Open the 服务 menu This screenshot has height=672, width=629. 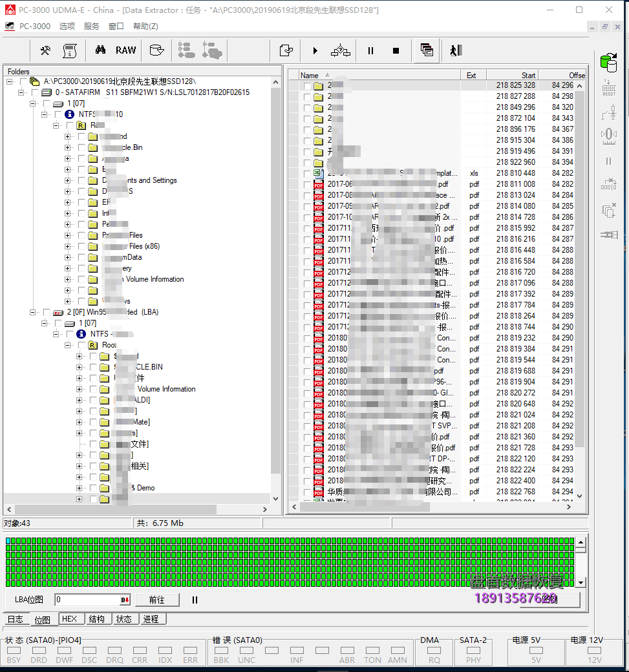coord(91,26)
